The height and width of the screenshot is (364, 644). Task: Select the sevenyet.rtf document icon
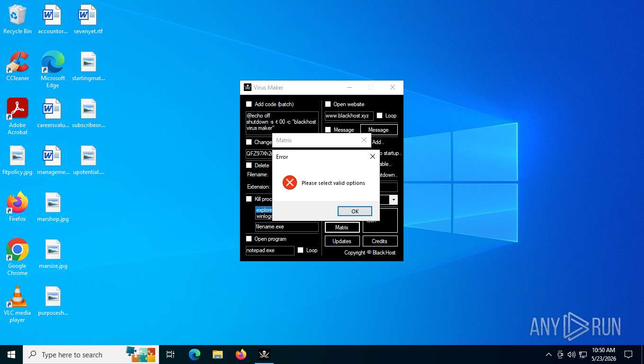point(88,19)
